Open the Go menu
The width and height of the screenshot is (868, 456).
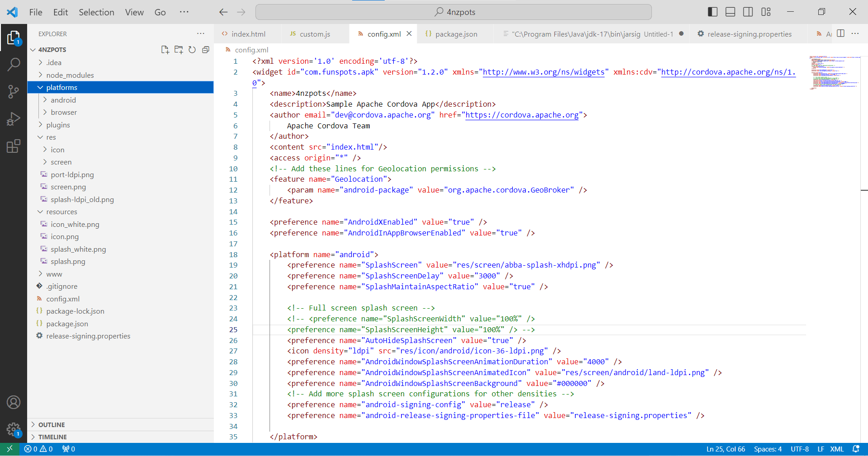click(160, 12)
